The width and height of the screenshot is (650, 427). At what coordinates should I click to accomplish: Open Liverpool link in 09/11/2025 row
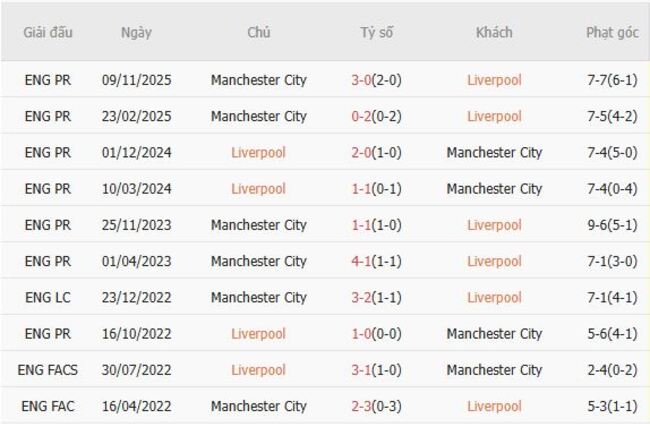click(x=494, y=80)
